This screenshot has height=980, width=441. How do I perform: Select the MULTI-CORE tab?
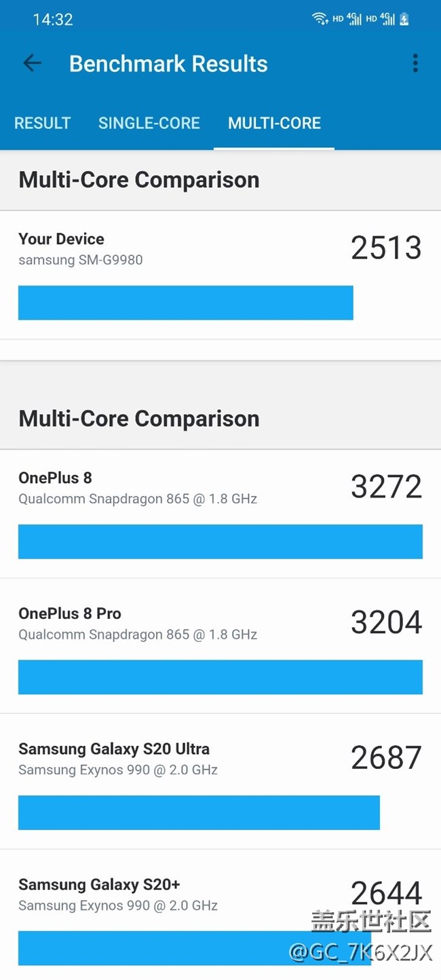point(274,123)
